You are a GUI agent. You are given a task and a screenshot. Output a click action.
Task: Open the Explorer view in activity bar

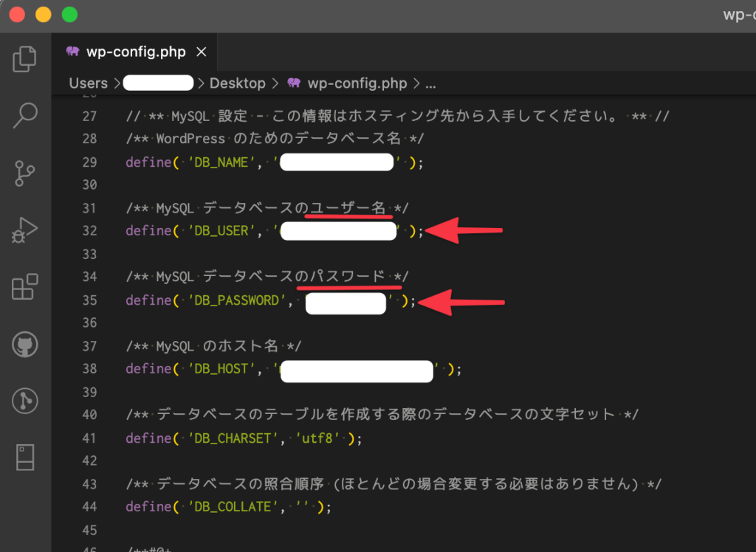(24, 59)
